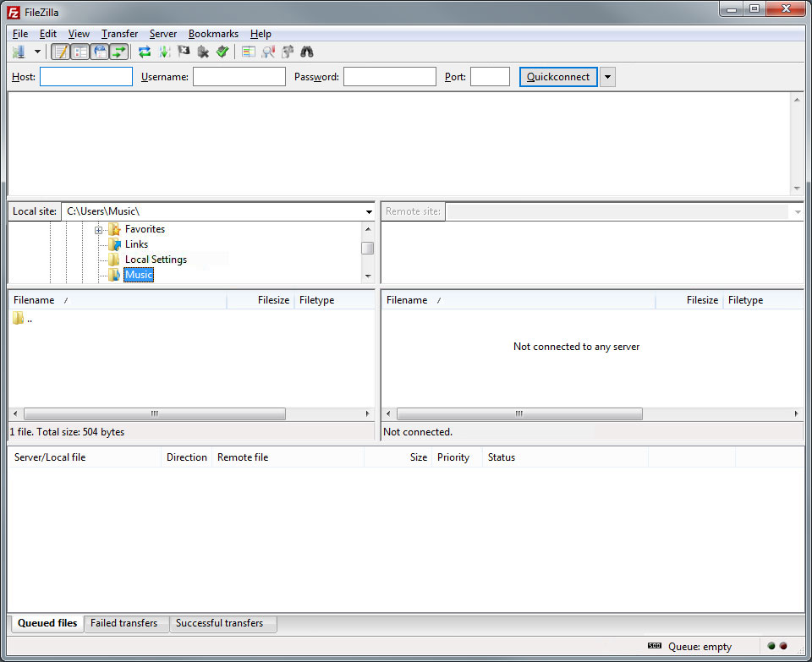Image resolution: width=812 pixels, height=662 pixels.
Task: Click the Remote file queue column header
Action: [288, 457]
